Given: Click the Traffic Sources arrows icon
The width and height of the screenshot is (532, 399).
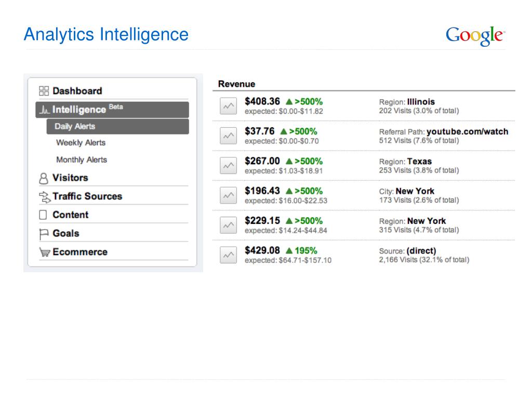Looking at the screenshot, I should 45,197.
